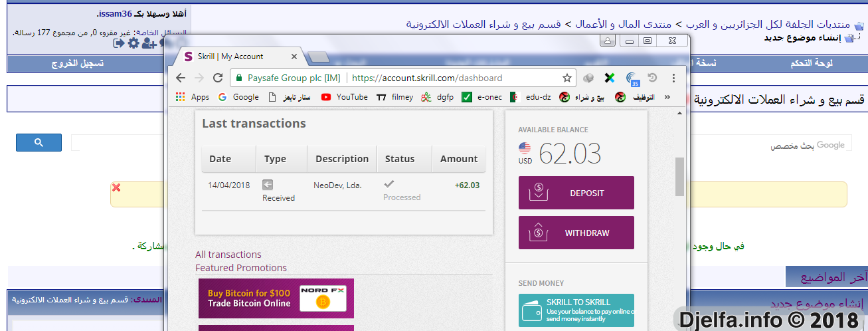Click the forum إنشاء موضوع جديد breadcrumb title

[802, 38]
